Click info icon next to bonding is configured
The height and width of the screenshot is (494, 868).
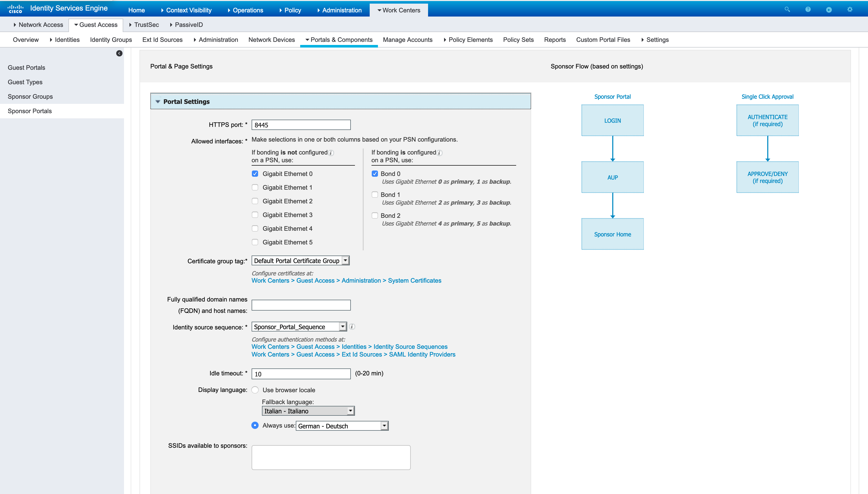439,153
